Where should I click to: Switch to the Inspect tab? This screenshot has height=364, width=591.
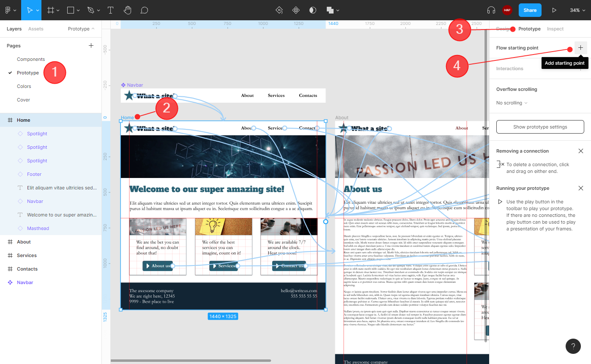pyautogui.click(x=555, y=29)
